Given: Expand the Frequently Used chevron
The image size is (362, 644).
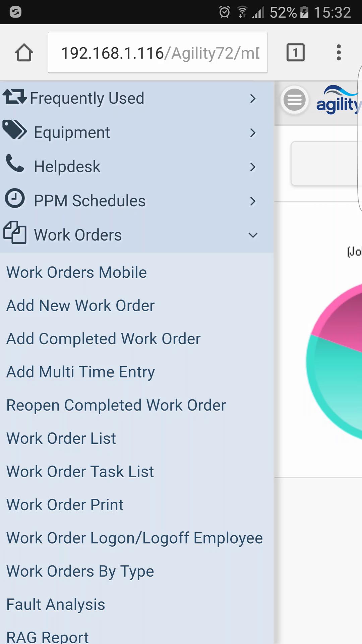Looking at the screenshot, I should click(253, 99).
